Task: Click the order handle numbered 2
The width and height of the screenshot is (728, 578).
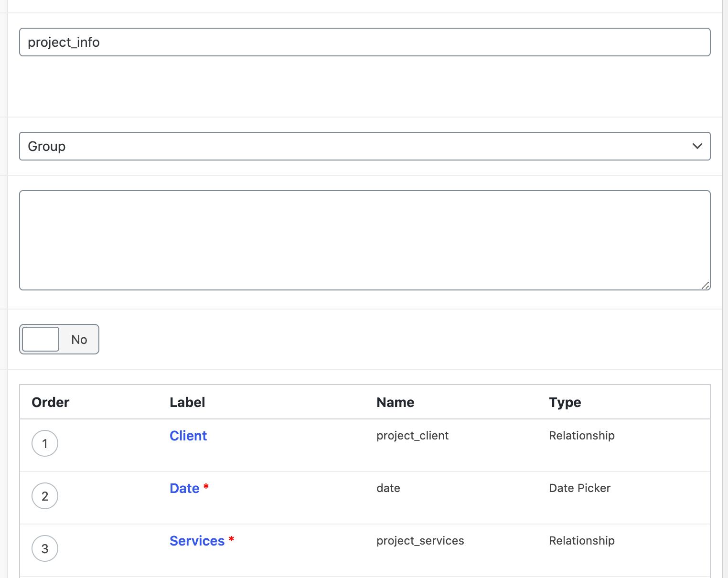Action: (45, 496)
